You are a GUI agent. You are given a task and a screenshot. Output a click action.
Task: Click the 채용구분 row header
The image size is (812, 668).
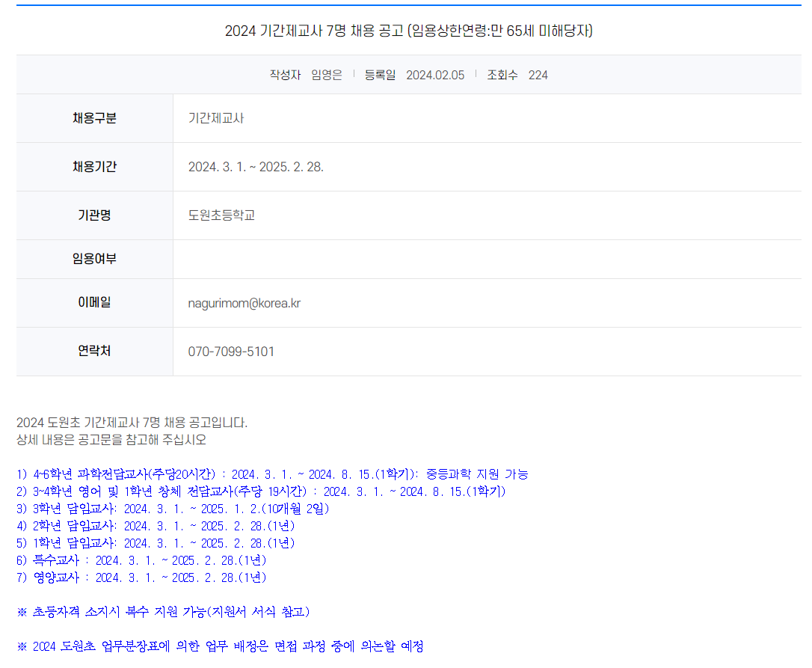tap(95, 118)
